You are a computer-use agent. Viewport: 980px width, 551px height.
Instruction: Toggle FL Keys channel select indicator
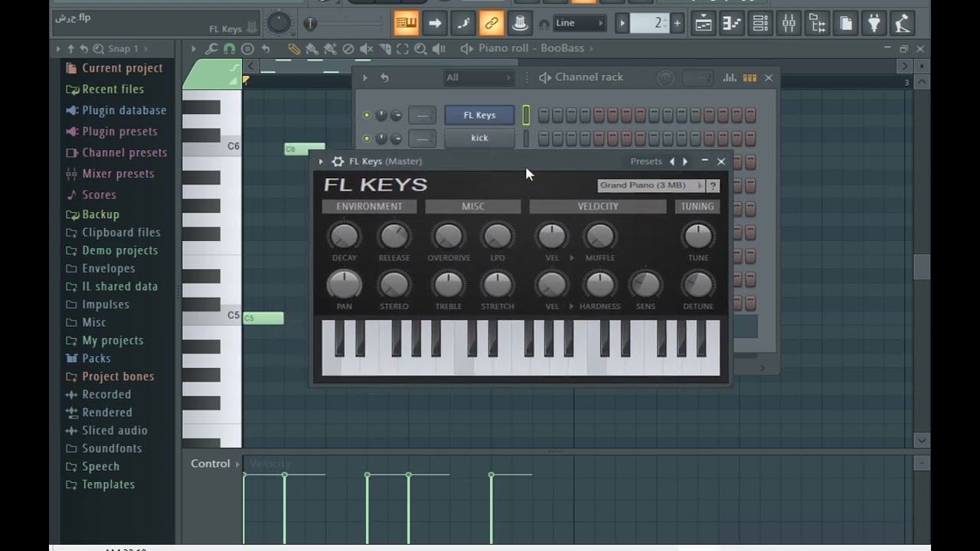point(526,116)
